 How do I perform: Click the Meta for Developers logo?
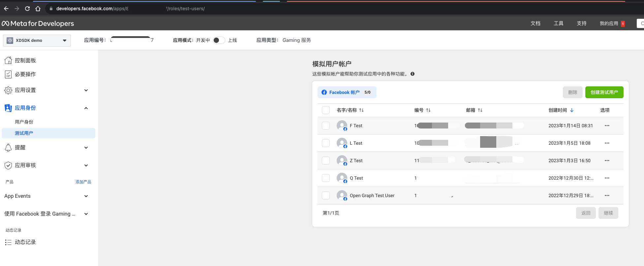coord(38,23)
